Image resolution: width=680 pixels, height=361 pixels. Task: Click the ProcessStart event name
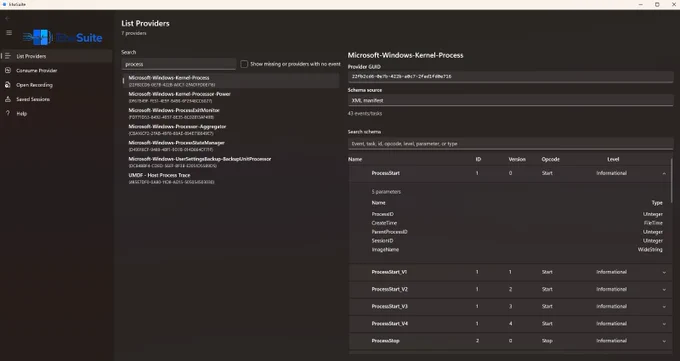386,173
